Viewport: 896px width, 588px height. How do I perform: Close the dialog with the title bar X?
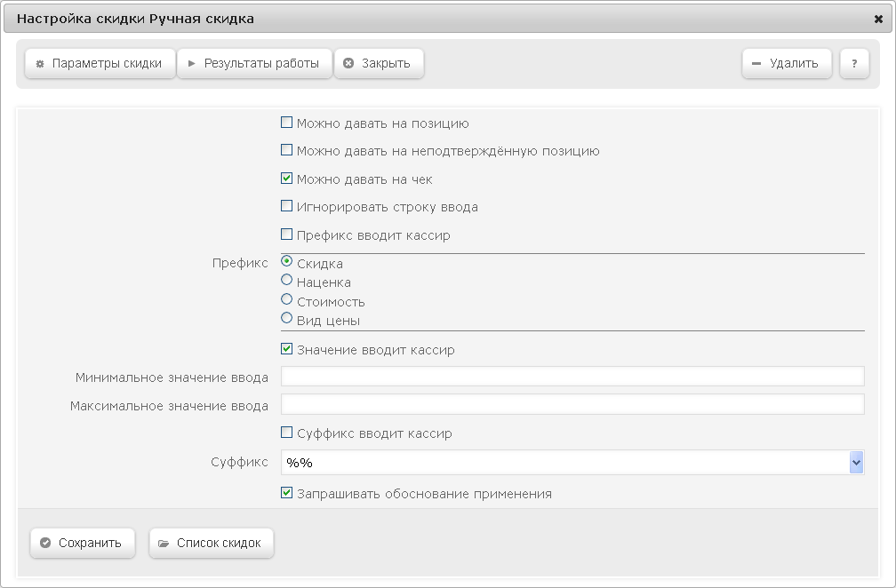click(879, 19)
